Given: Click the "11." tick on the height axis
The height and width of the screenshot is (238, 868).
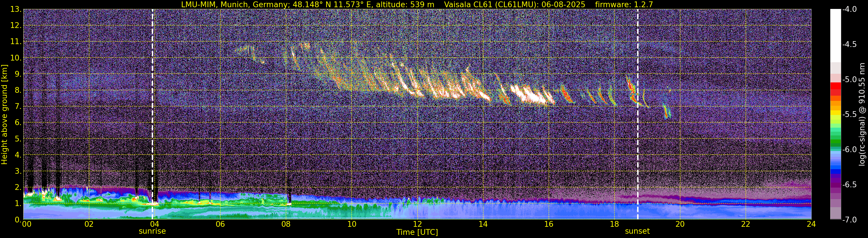Looking at the screenshot, I should [x=16, y=42].
